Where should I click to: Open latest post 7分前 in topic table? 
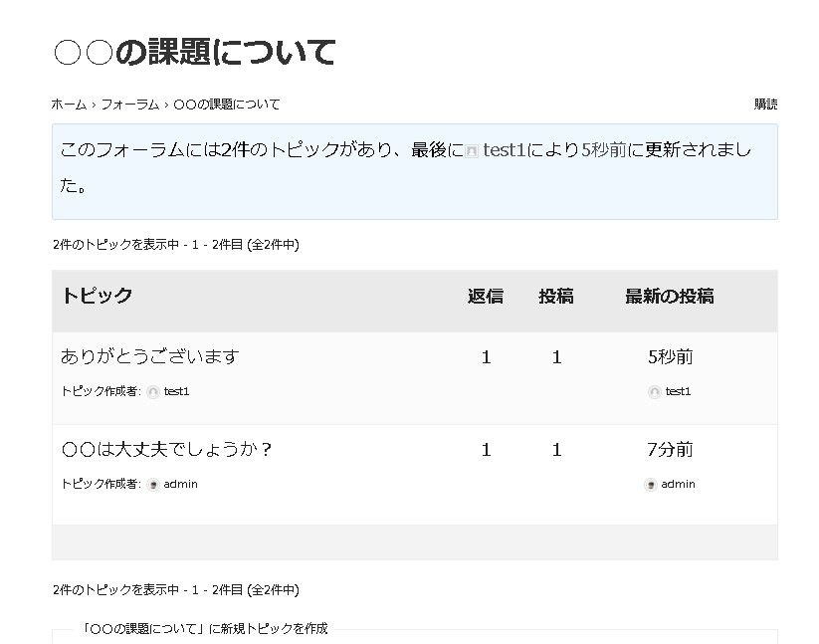[670, 450]
